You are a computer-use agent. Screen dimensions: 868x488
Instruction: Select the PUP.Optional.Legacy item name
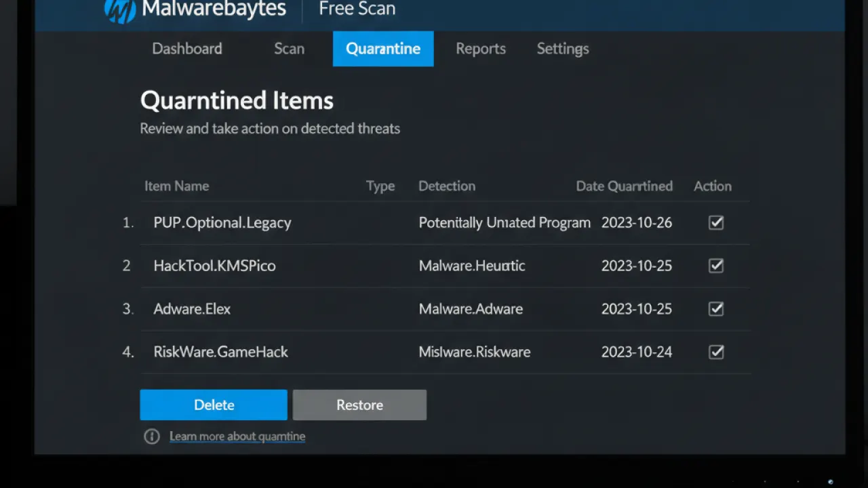(x=222, y=222)
